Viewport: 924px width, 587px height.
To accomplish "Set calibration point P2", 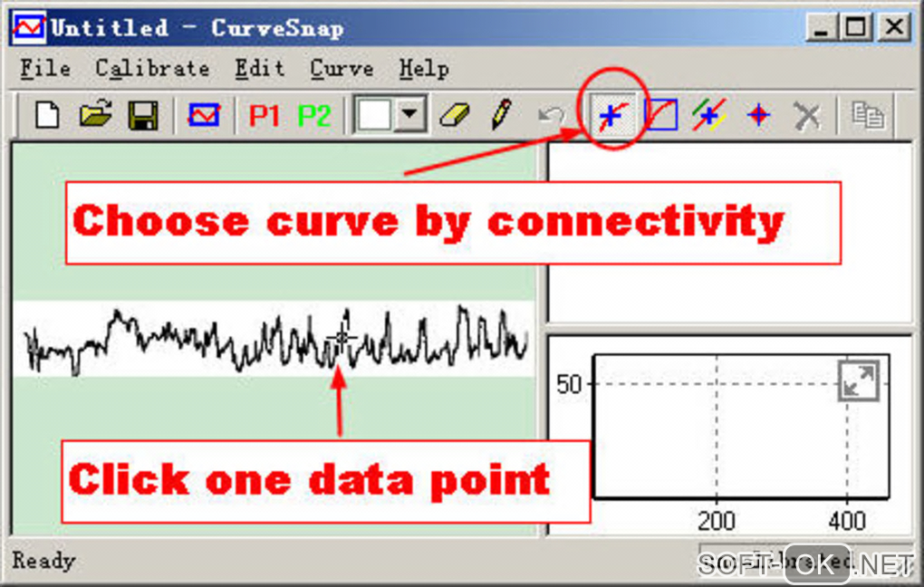I will [x=313, y=116].
